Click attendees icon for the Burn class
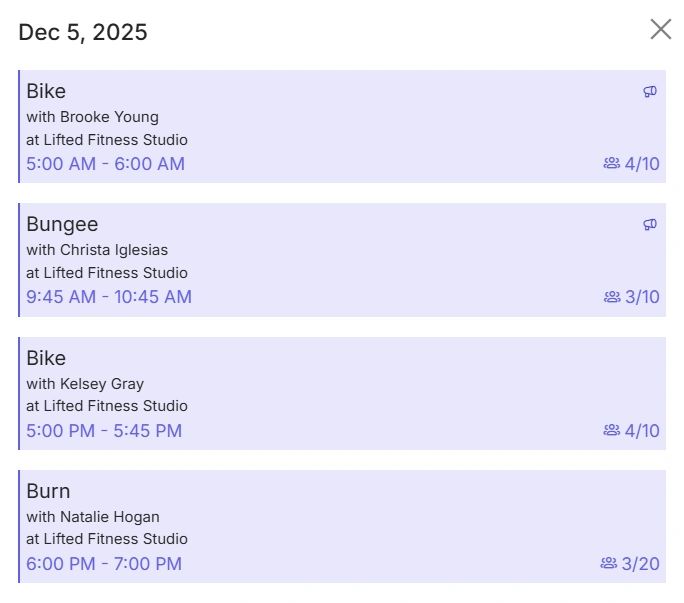Screen dimensions: 684x603 click(608, 563)
